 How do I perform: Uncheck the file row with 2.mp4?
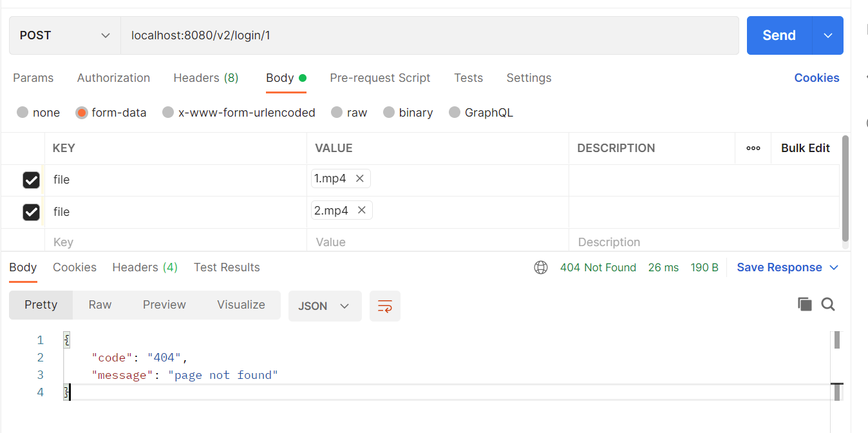31,212
